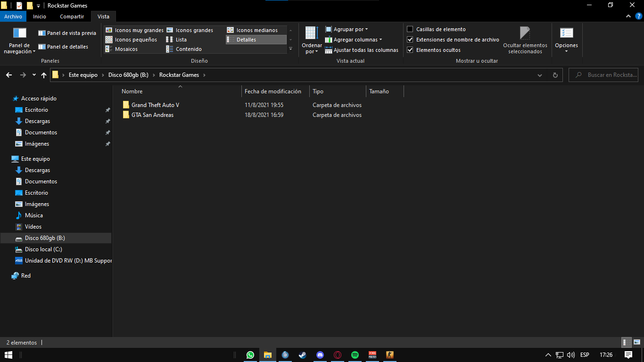644x362 pixels.
Task: Switch to Iconos muy grandes layout
Action: tap(134, 30)
